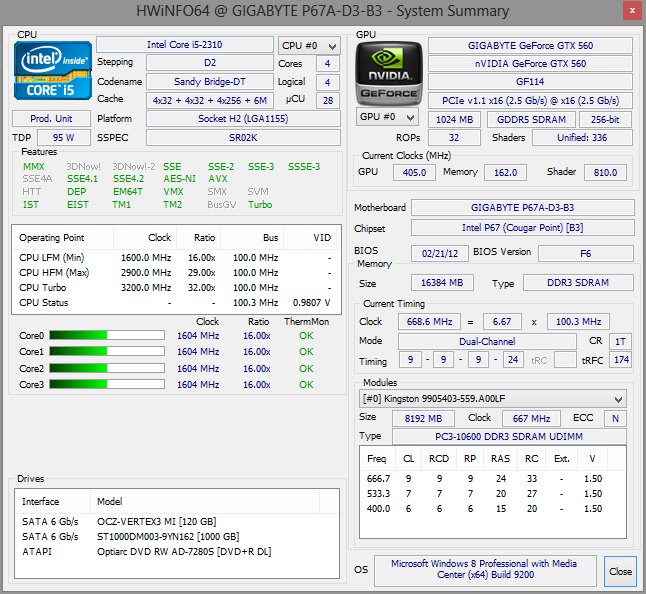Viewport: 646px width, 594px height.
Task: Click the Turbo feature label
Action: click(260, 205)
